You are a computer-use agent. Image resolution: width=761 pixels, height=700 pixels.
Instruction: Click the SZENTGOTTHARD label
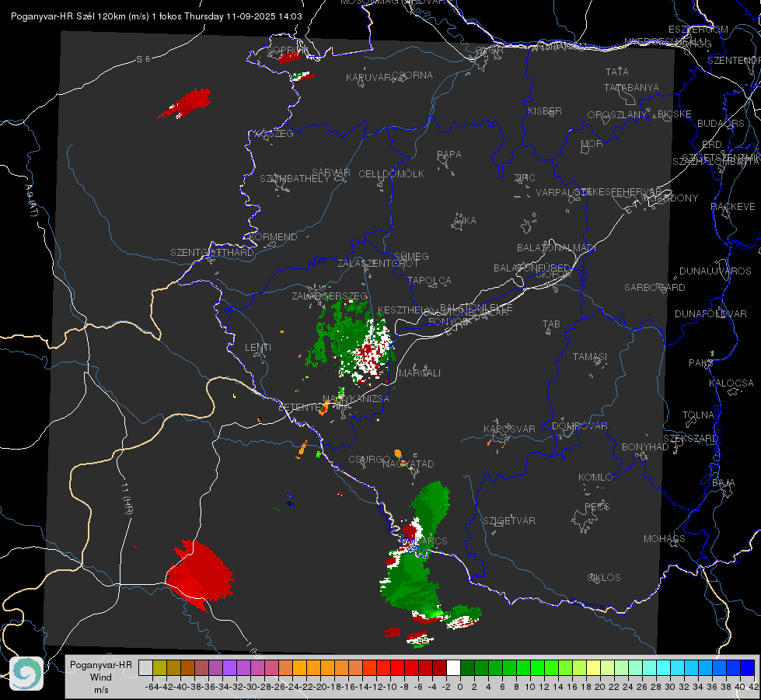pos(212,253)
